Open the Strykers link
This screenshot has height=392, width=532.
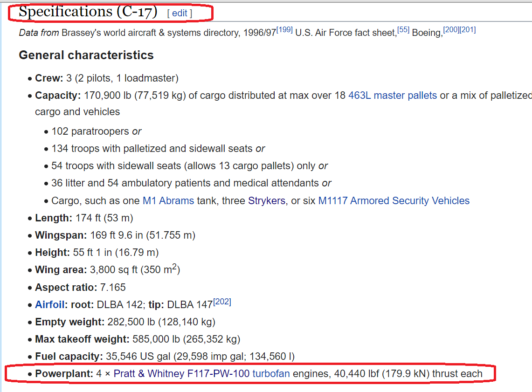click(x=267, y=200)
